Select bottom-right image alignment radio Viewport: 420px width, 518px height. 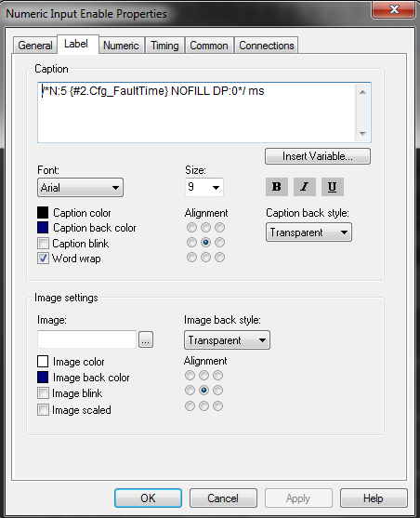tap(217, 405)
